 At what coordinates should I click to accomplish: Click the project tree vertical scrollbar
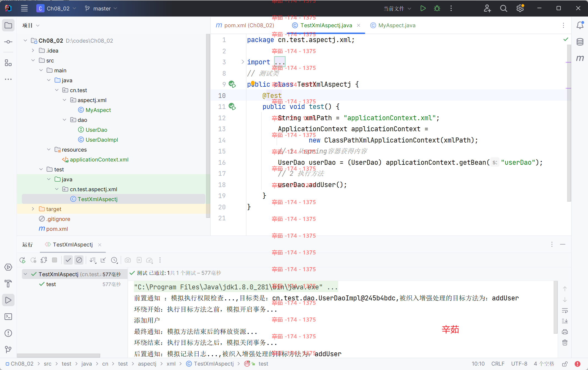(x=208, y=126)
